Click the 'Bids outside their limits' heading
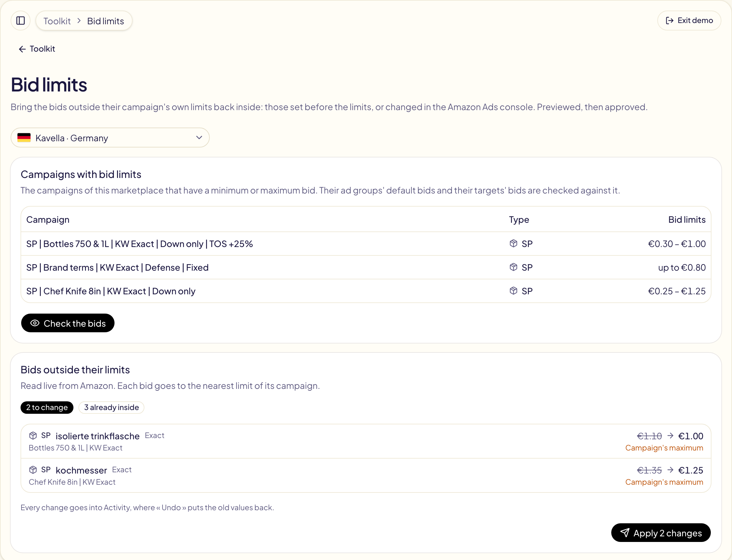 pyautogui.click(x=75, y=370)
